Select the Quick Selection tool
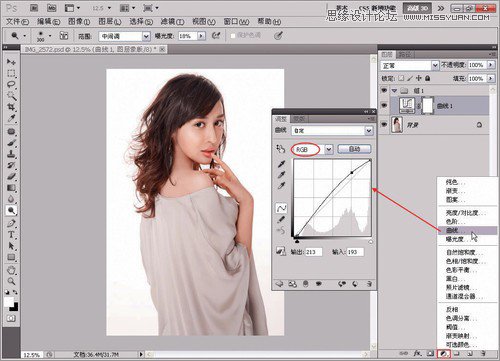This screenshot has width=500, height=361. click(11, 96)
